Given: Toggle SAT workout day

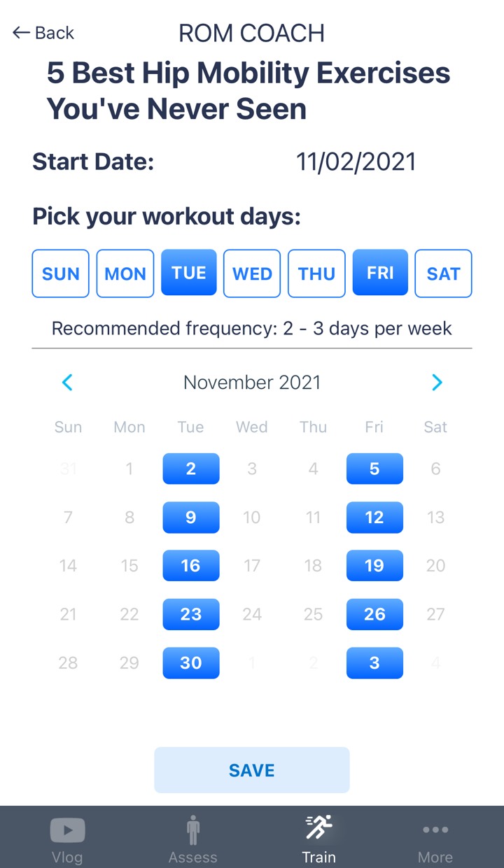Looking at the screenshot, I should (x=444, y=273).
